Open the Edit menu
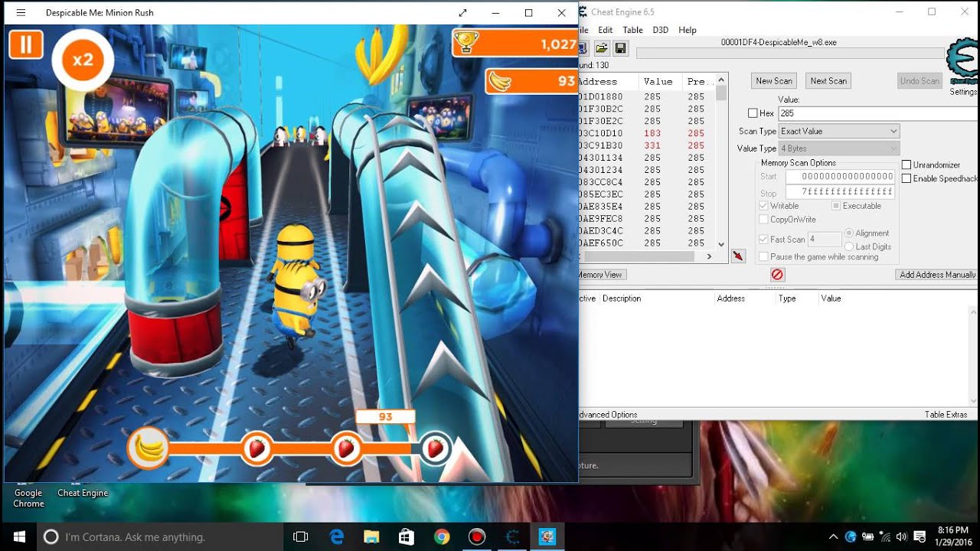Viewport: 980px width, 551px height. click(605, 30)
